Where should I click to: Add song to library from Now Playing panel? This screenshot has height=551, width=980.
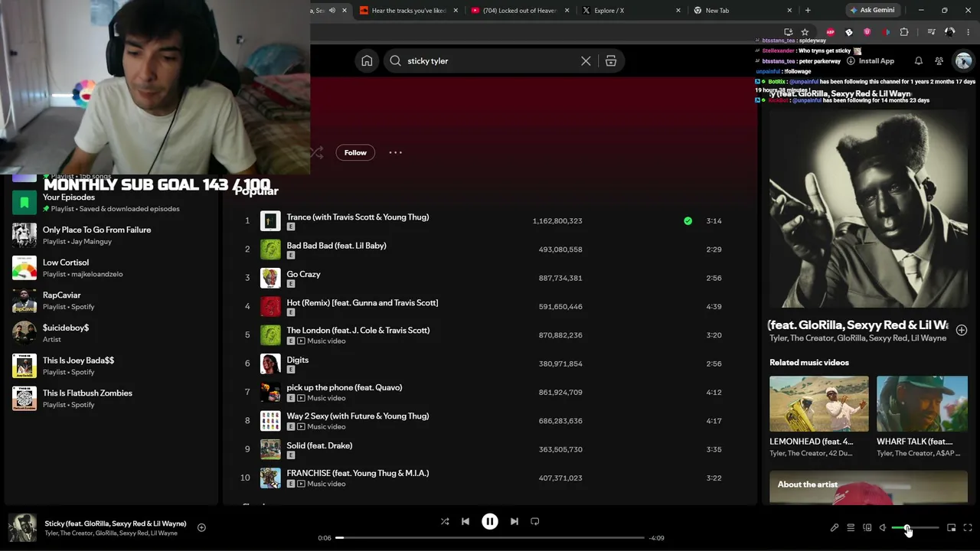962,330
